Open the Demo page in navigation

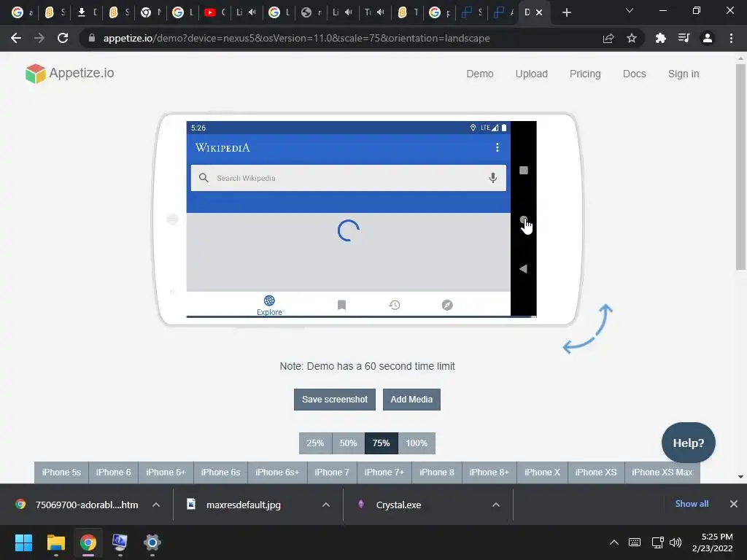click(x=480, y=74)
